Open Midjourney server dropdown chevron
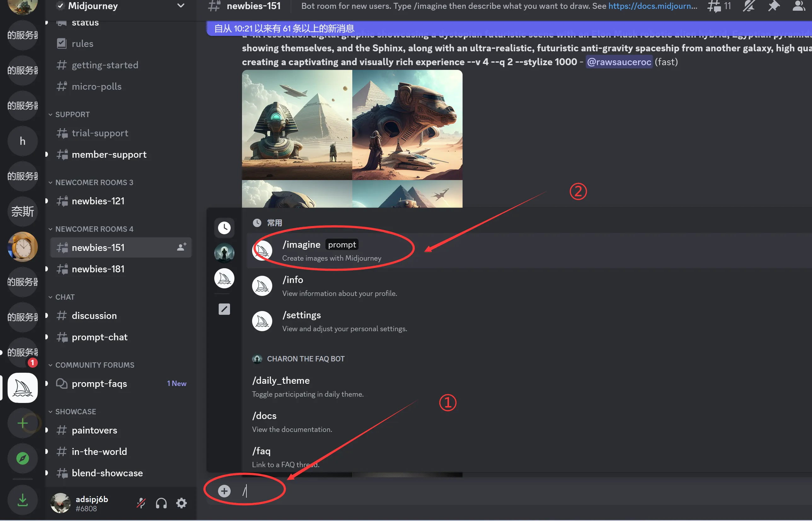Image resolution: width=812 pixels, height=521 pixels. point(181,6)
